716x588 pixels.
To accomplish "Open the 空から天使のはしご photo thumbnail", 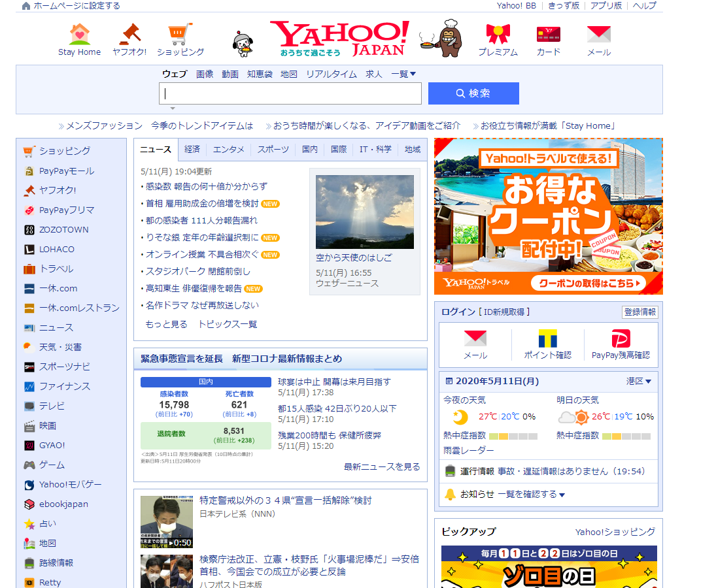I will pos(365,212).
